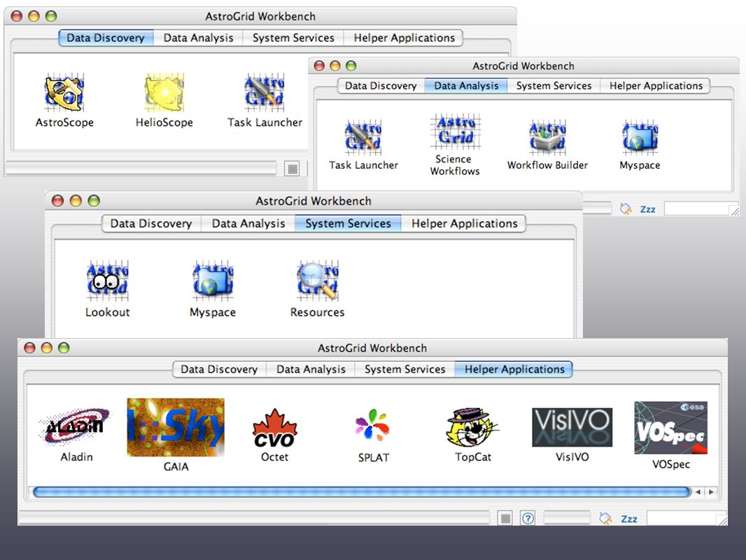This screenshot has width=746, height=560.
Task: Click resize grip of Helper Applications window
Action: pyautogui.click(x=722, y=521)
